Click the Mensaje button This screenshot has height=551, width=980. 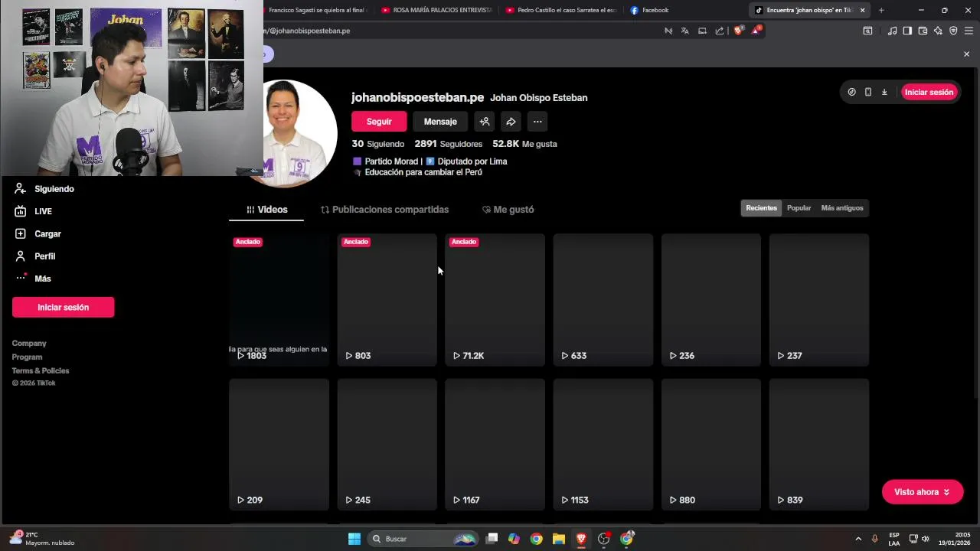click(440, 122)
